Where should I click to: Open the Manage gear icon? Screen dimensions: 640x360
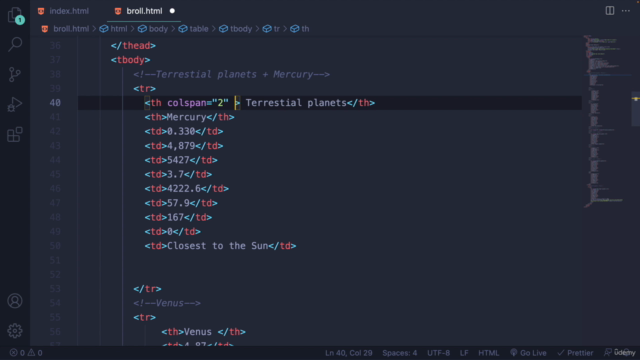(15, 331)
